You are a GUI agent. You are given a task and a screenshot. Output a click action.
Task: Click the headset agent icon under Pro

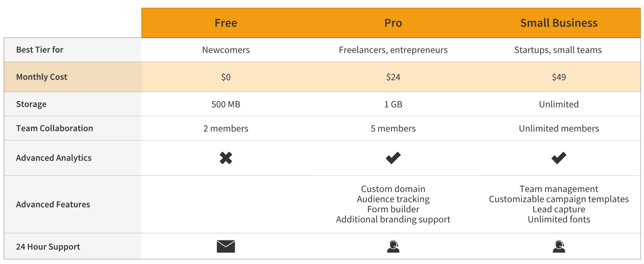pyautogui.click(x=393, y=247)
